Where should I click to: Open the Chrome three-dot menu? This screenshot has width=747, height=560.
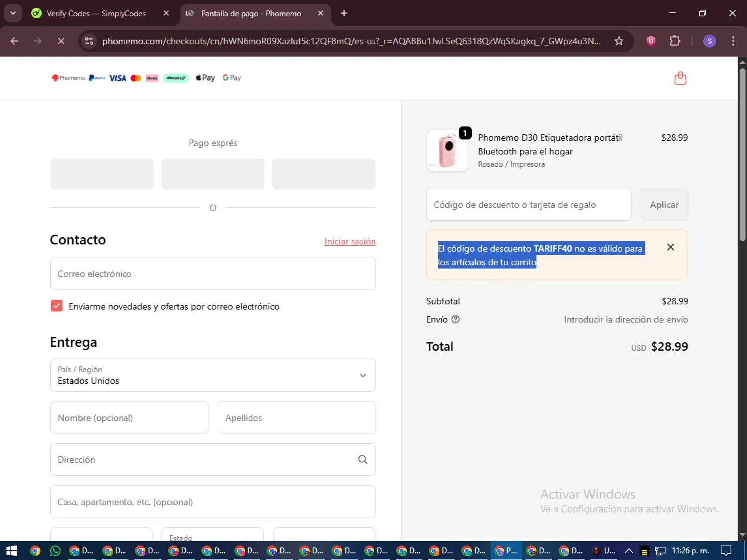(x=733, y=41)
